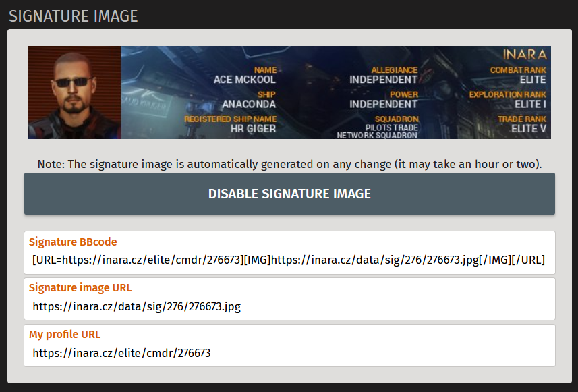
Task: Open the Ace McKool signature banner image
Action: (289, 92)
